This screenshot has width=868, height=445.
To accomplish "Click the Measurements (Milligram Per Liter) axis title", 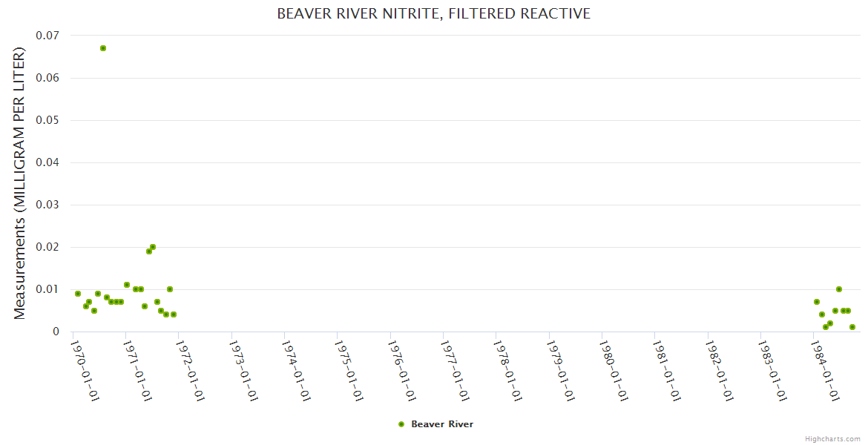I will click(x=20, y=184).
